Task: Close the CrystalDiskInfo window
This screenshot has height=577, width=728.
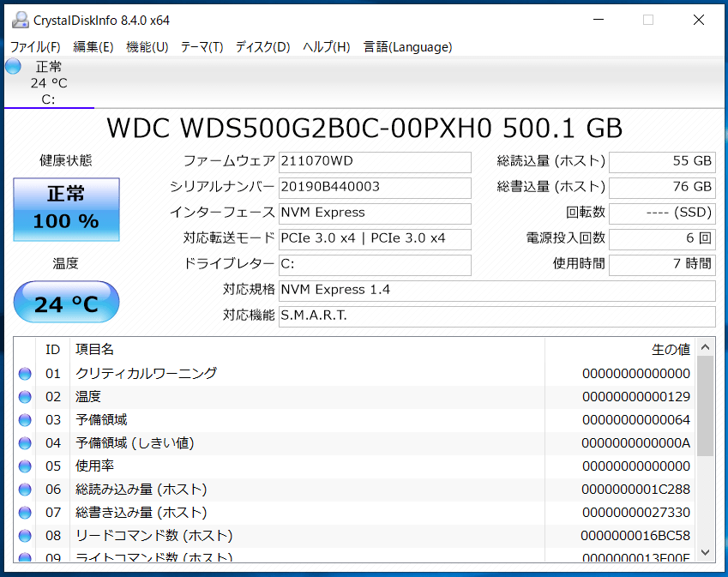Action: coord(699,20)
